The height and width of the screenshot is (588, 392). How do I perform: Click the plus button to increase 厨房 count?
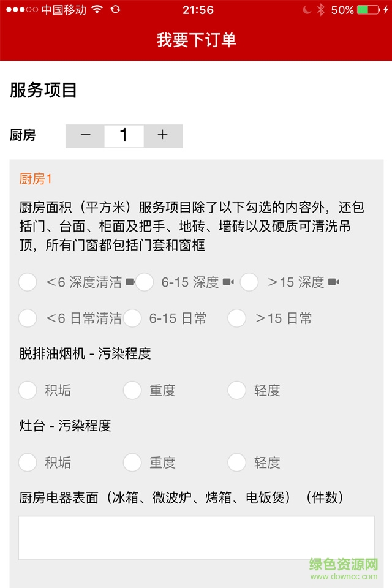click(163, 135)
